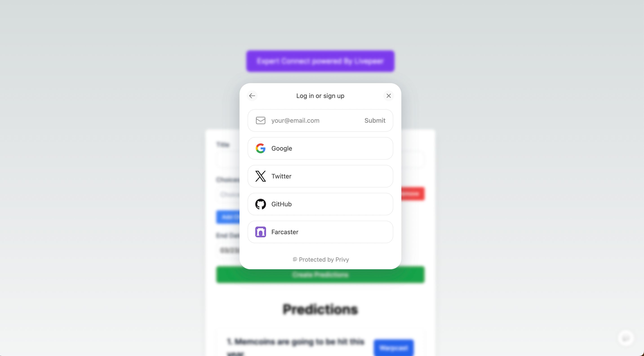The height and width of the screenshot is (356, 644).
Task: Click the Expert Connect powered by Livepeer banner
Action: click(320, 60)
